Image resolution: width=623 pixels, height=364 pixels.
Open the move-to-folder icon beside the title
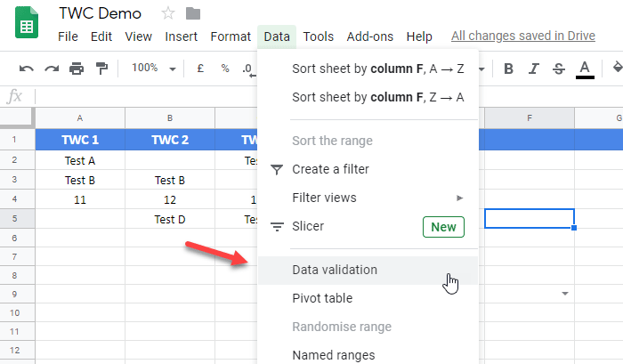(193, 13)
